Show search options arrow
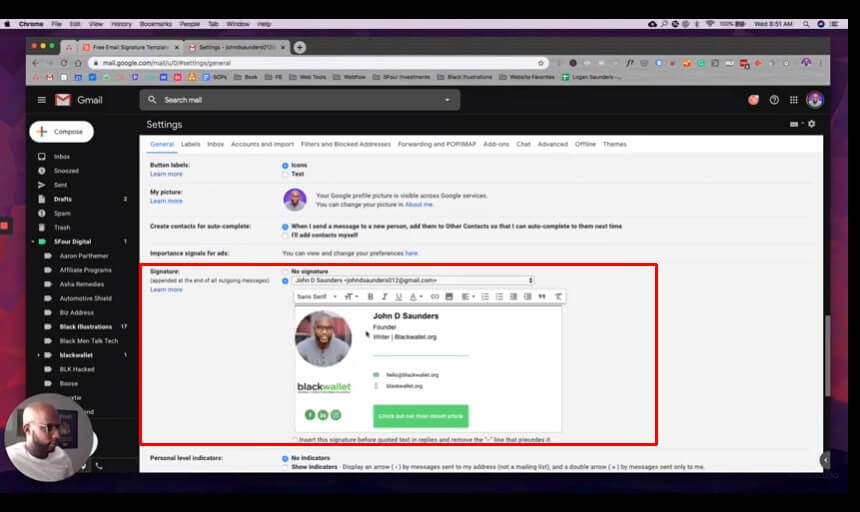The width and height of the screenshot is (860, 512). click(447, 100)
